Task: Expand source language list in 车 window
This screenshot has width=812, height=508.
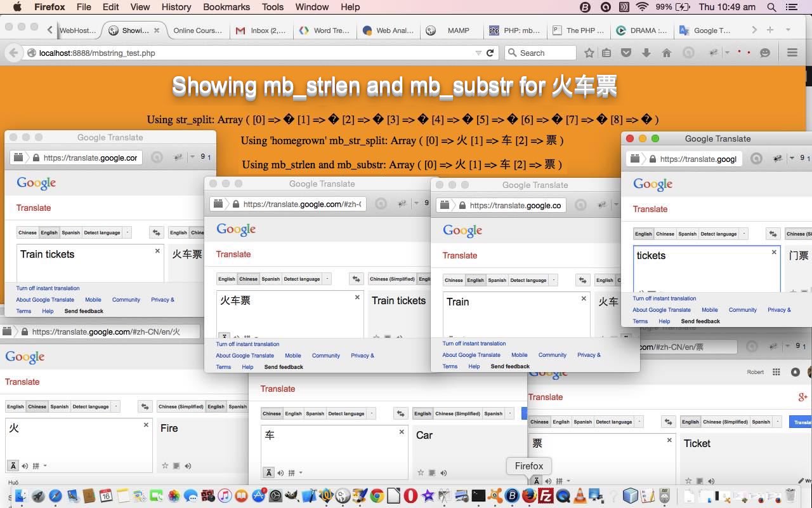Action: (372, 413)
